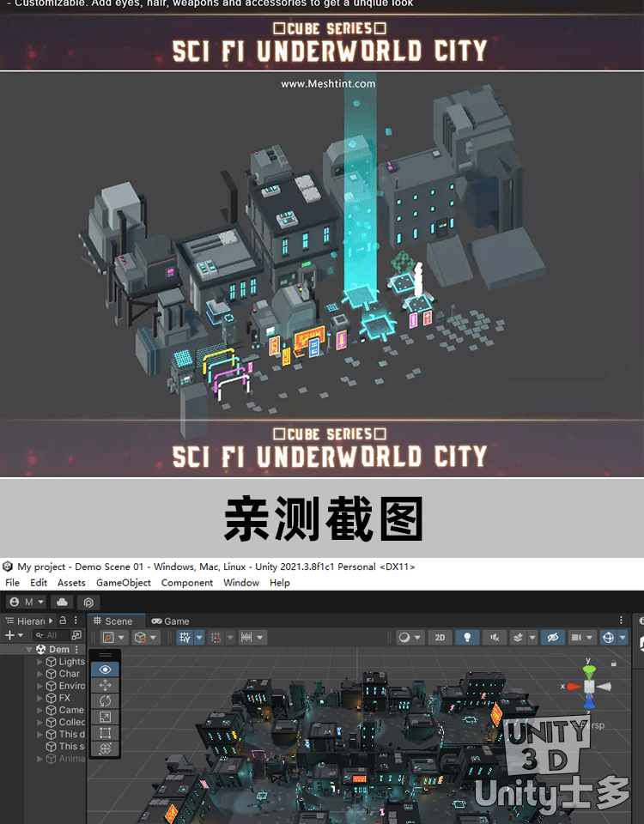Collapse the Dem scene root triangle

29,650
